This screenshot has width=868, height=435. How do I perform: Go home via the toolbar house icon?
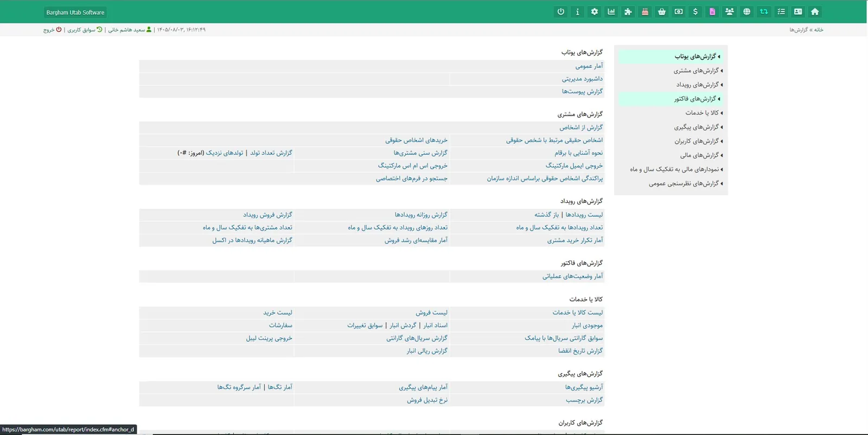point(815,12)
